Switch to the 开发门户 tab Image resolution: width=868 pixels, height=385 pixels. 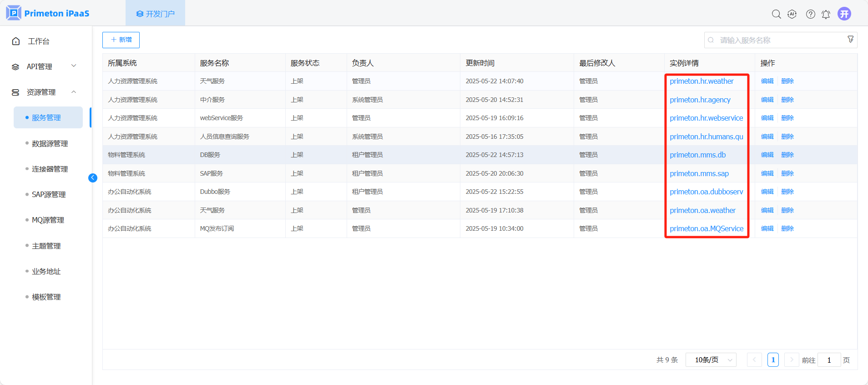click(x=156, y=14)
